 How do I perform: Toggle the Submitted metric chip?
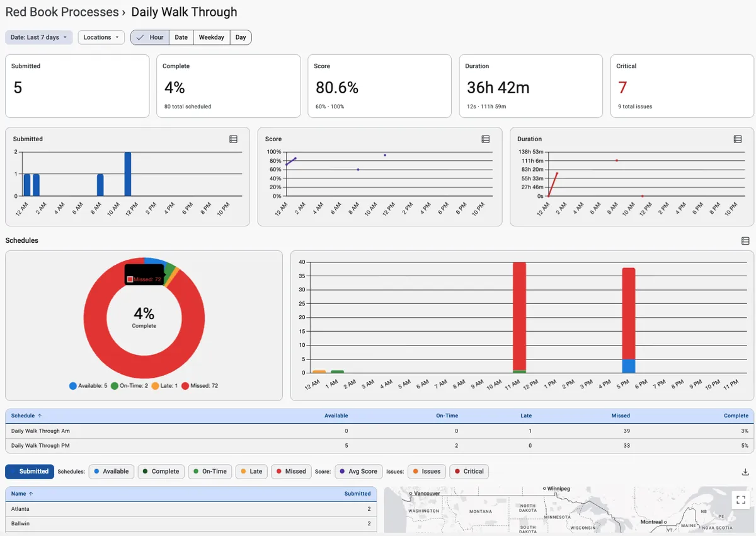point(30,472)
